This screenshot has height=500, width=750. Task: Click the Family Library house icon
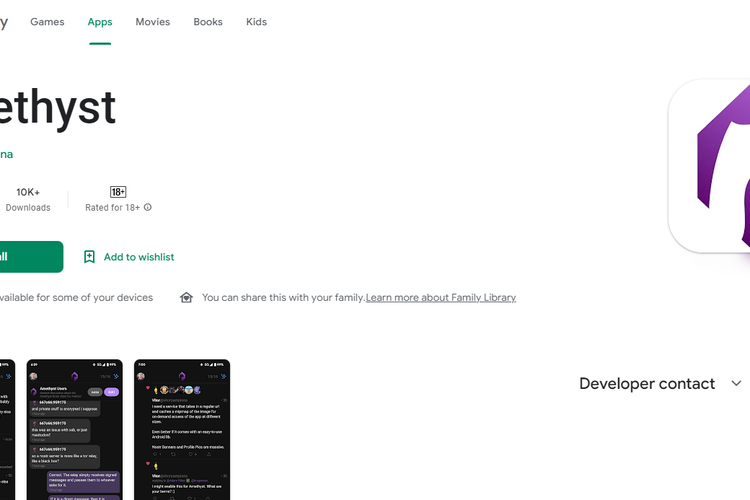(x=187, y=298)
